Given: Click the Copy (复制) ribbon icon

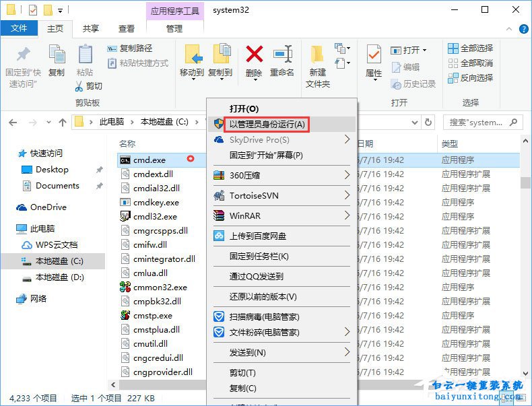Looking at the screenshot, I should 57,55.
